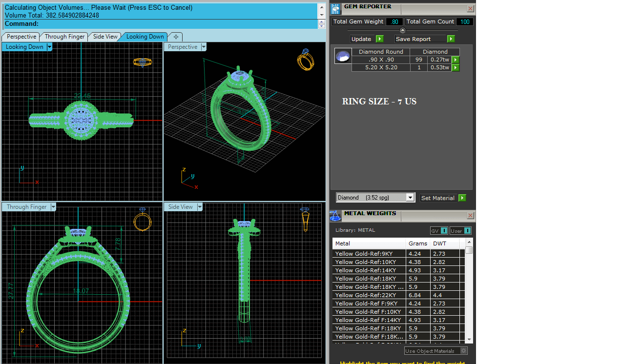
Task: Click the metal list scrollbar down arrow
Action: pyautogui.click(x=469, y=339)
